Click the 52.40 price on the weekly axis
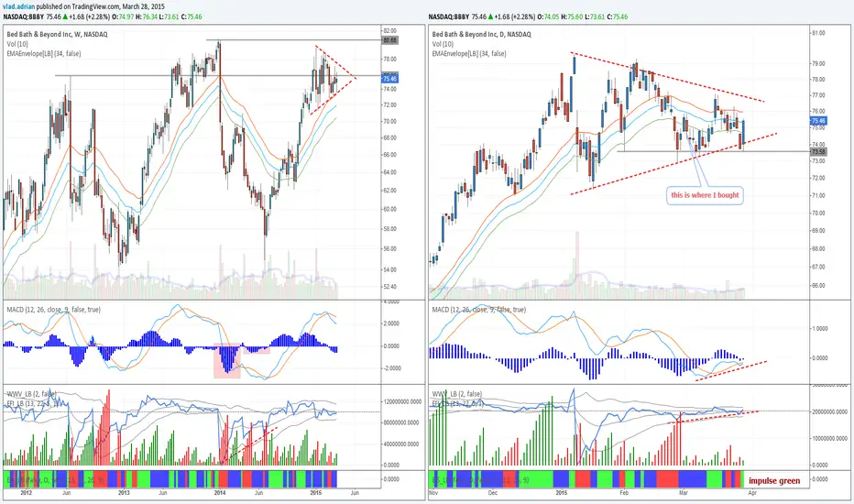The image size is (854, 504). point(390,287)
